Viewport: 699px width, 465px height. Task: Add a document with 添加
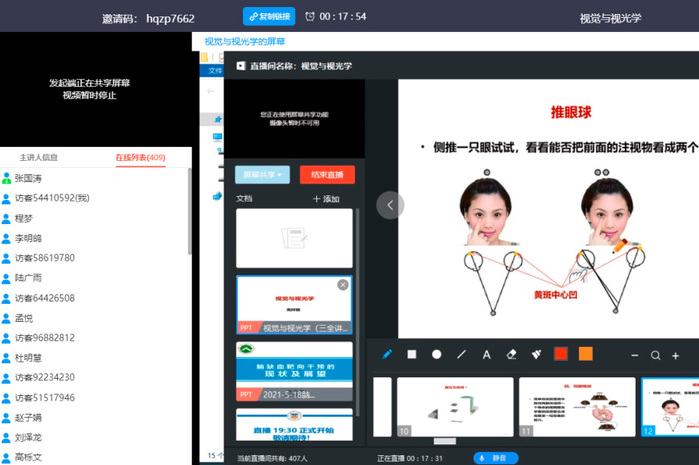click(326, 199)
